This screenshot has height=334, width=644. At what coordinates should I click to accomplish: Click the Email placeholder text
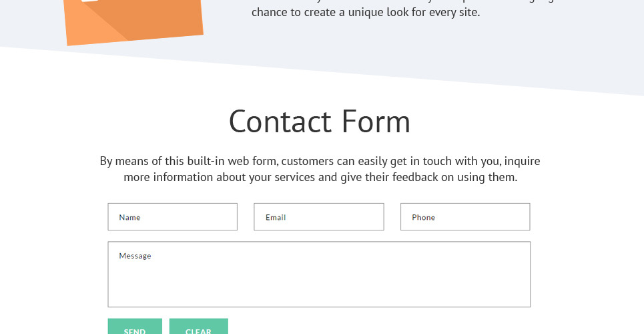coord(276,218)
